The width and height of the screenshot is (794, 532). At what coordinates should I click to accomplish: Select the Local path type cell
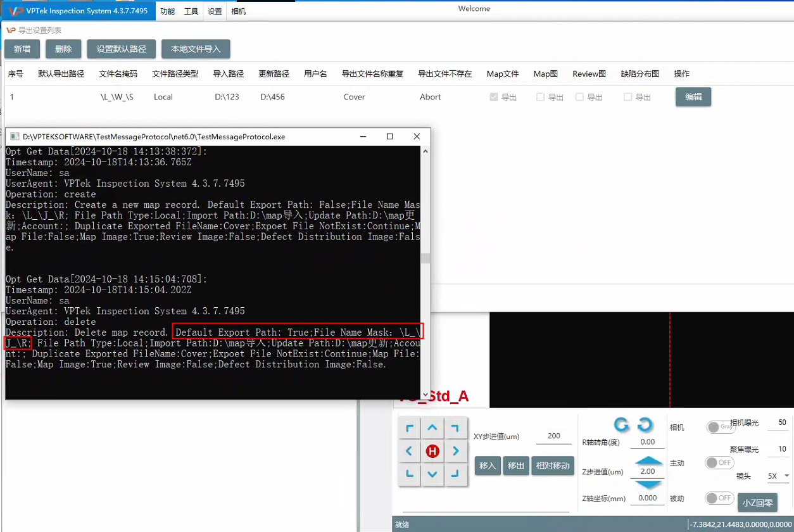click(163, 97)
